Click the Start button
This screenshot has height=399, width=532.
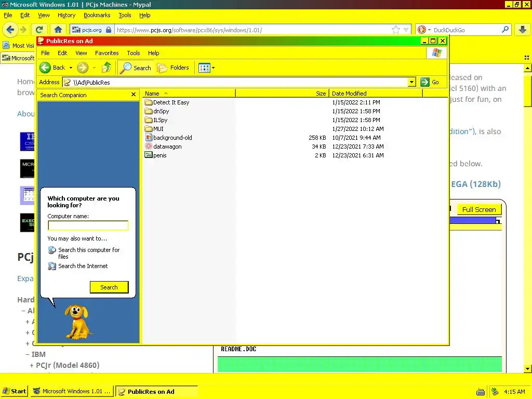pyautogui.click(x=14, y=391)
